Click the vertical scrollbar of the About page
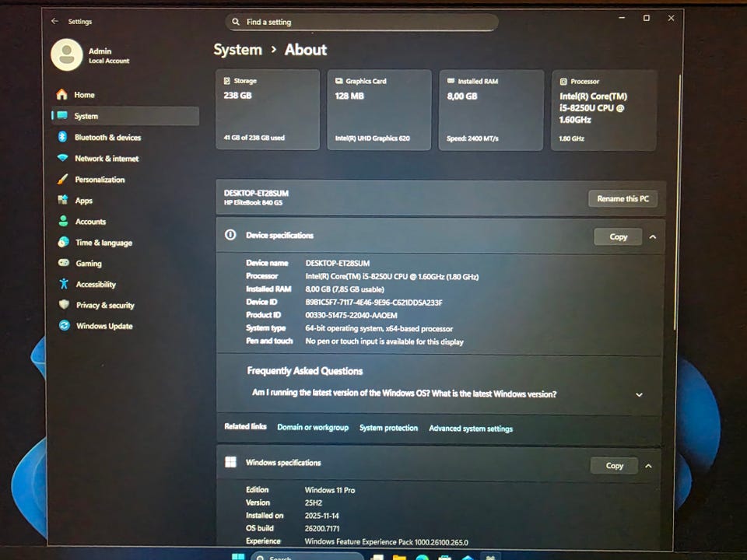747x560 pixels. pos(676,202)
